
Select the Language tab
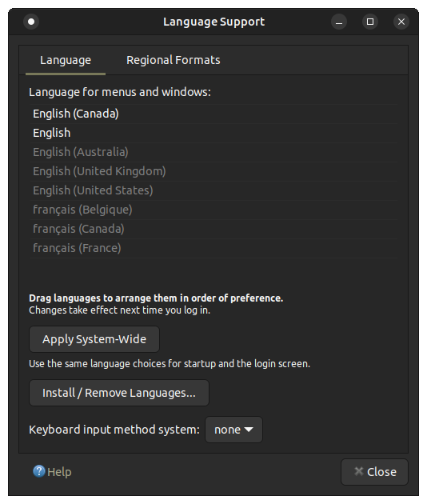point(66,60)
